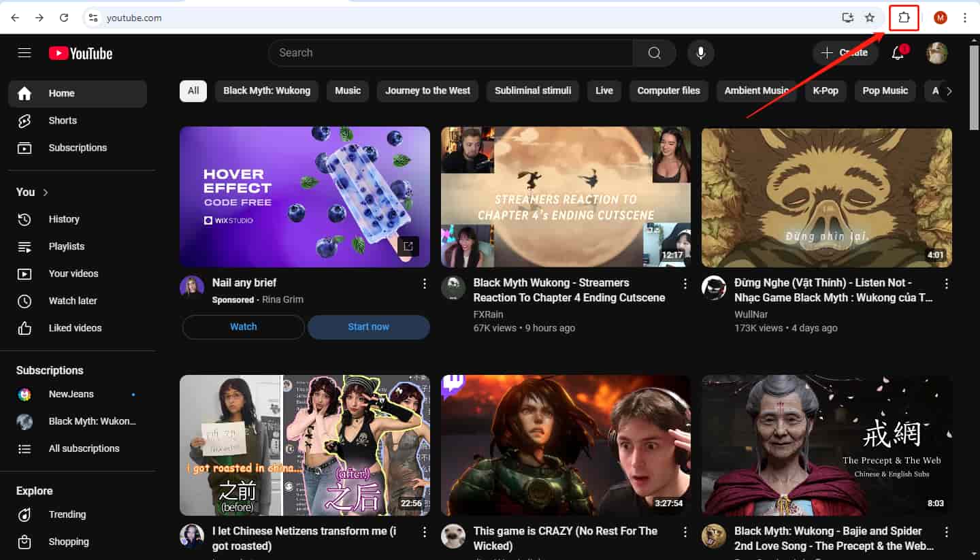Open WullNar channel avatar
Screen dimensions: 980x560
coord(714,288)
